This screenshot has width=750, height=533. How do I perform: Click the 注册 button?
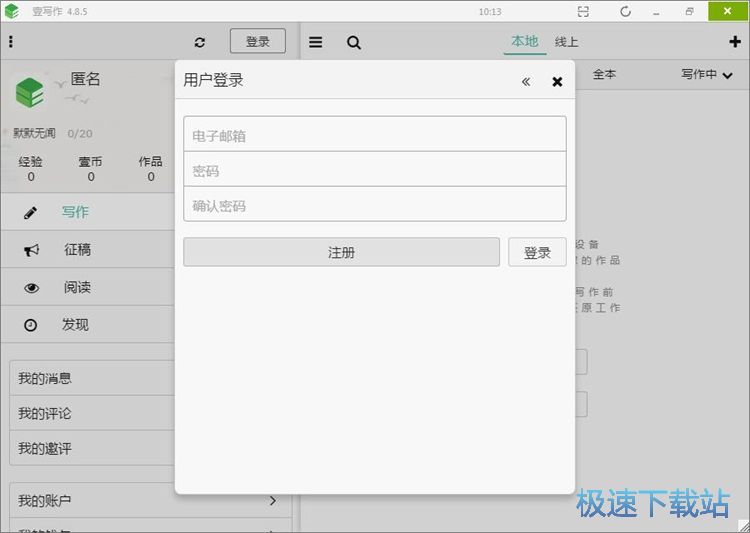pyautogui.click(x=341, y=252)
